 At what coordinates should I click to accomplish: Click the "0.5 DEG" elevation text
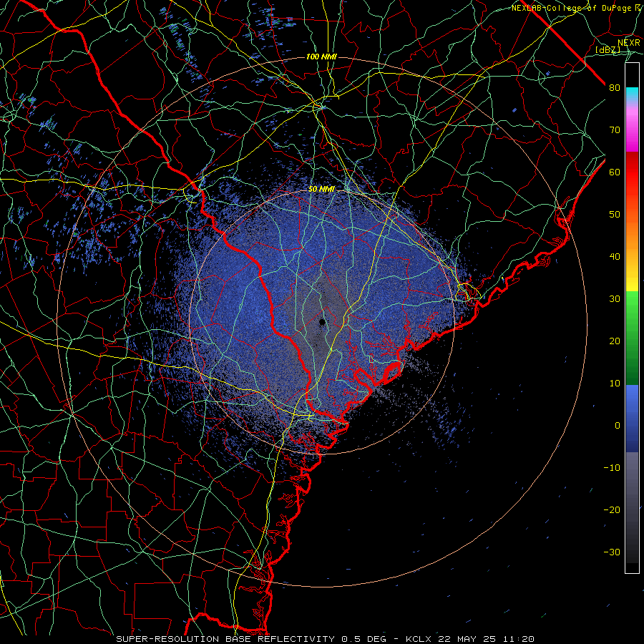click(364, 639)
